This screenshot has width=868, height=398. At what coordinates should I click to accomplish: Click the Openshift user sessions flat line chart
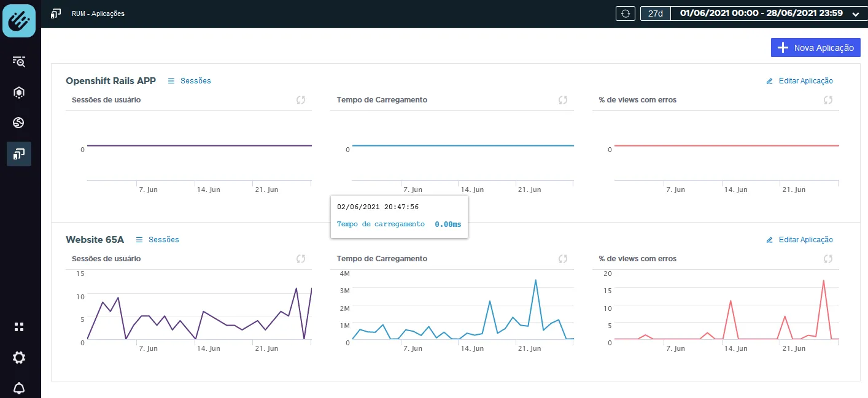(200, 146)
